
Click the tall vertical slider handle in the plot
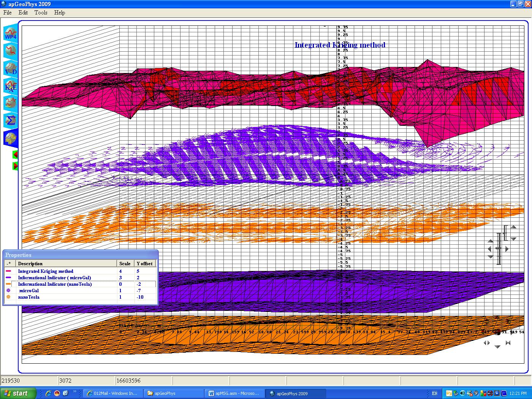click(x=499, y=249)
